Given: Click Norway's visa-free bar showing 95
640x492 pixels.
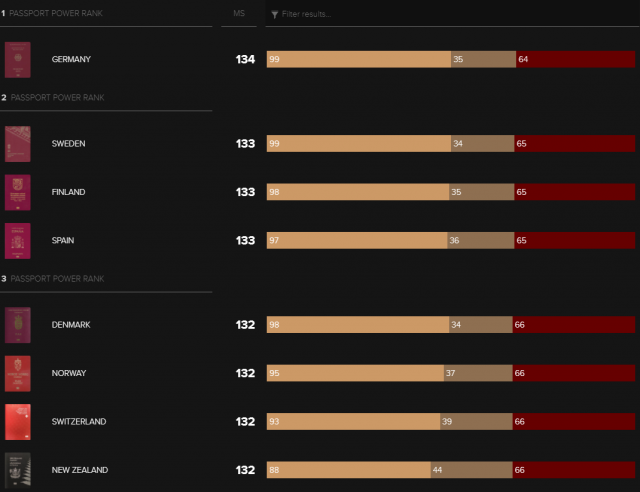Looking at the screenshot, I should pos(354,373).
